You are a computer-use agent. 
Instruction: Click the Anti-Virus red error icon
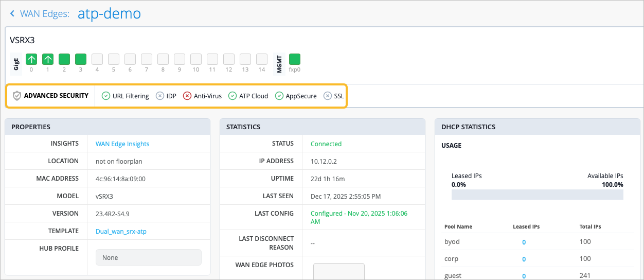[187, 96]
